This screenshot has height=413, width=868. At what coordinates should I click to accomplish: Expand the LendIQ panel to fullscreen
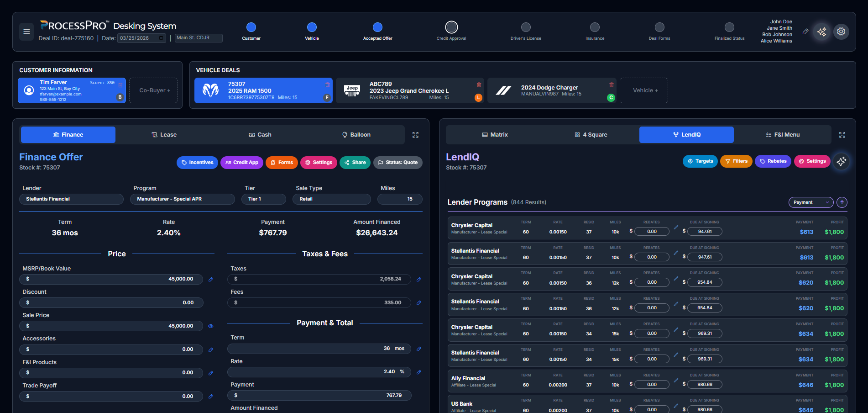[x=842, y=135]
